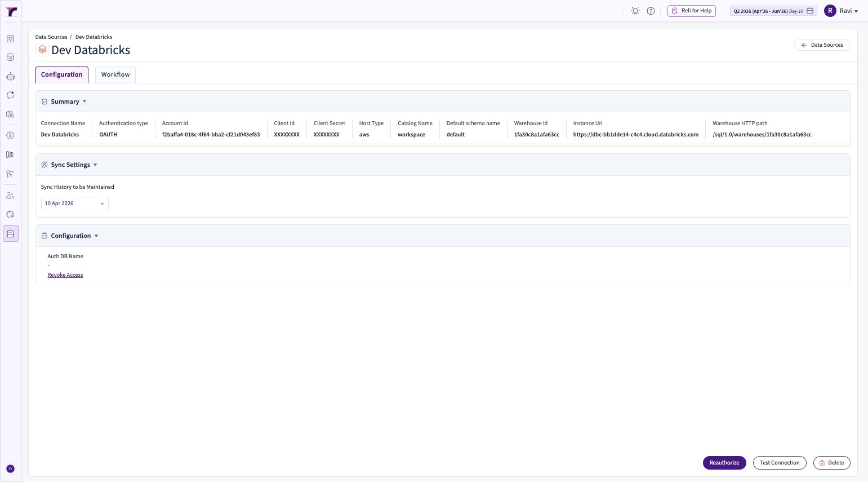868x482 pixels.
Task: Click the lightbulb icon in the header
Action: pyautogui.click(x=635, y=11)
